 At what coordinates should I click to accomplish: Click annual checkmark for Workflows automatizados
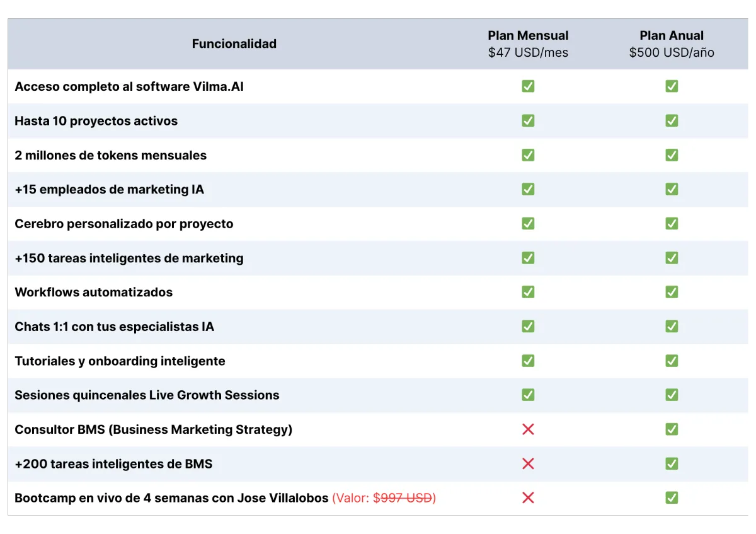point(672,292)
